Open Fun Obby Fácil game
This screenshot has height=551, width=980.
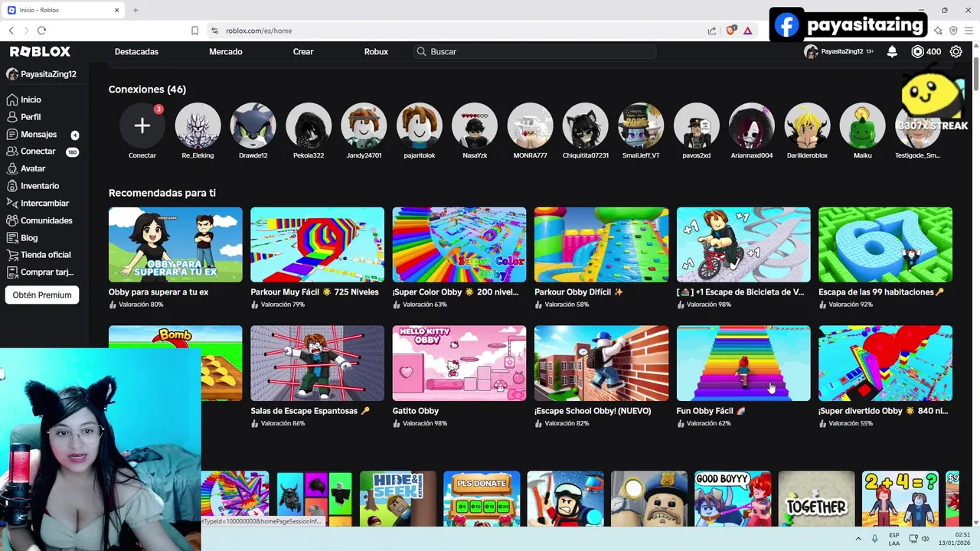pos(743,376)
